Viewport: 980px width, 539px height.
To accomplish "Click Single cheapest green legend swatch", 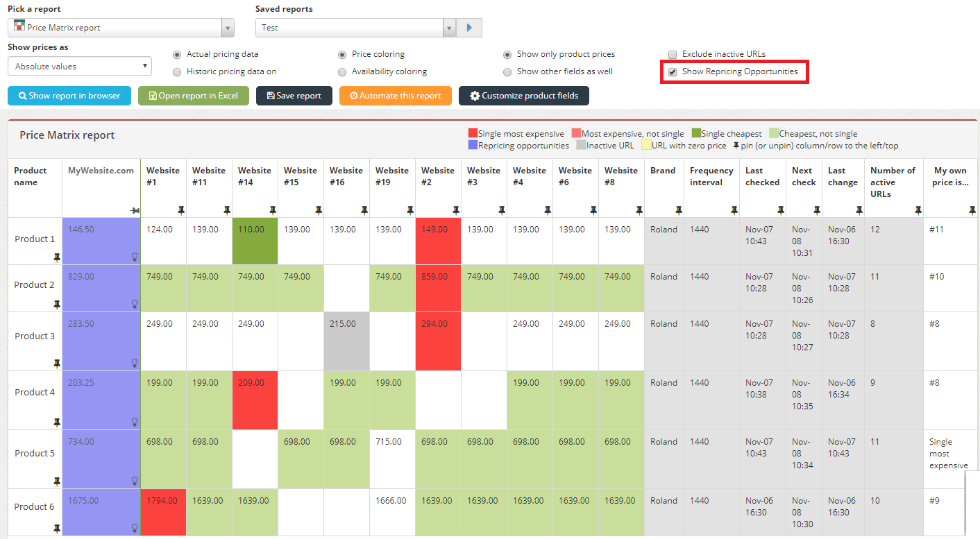I will point(696,133).
